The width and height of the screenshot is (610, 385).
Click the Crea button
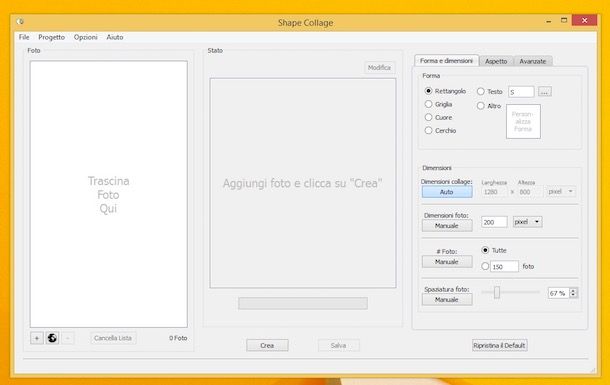[x=267, y=345]
